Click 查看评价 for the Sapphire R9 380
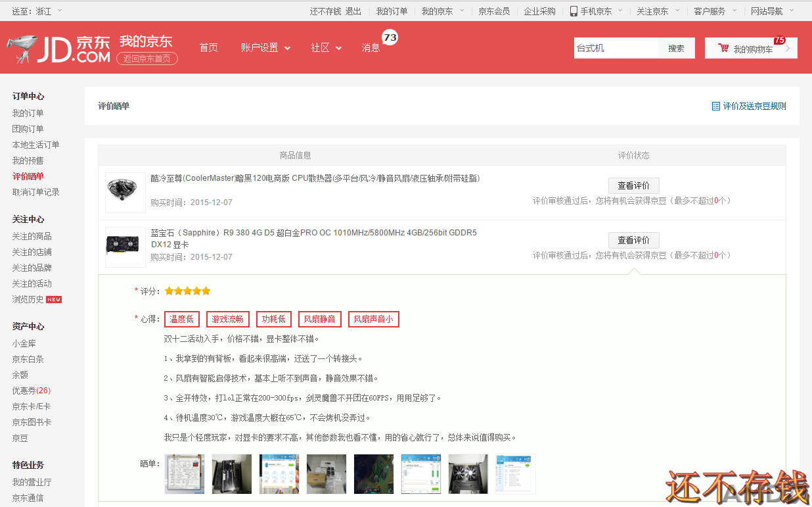 (x=633, y=240)
